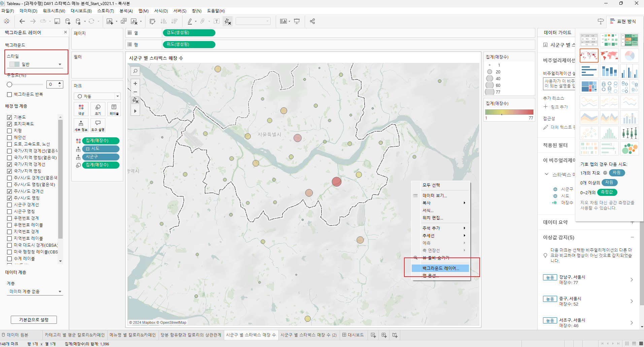
Task: Click the redo forward arrow in toolbar
Action: point(33,21)
